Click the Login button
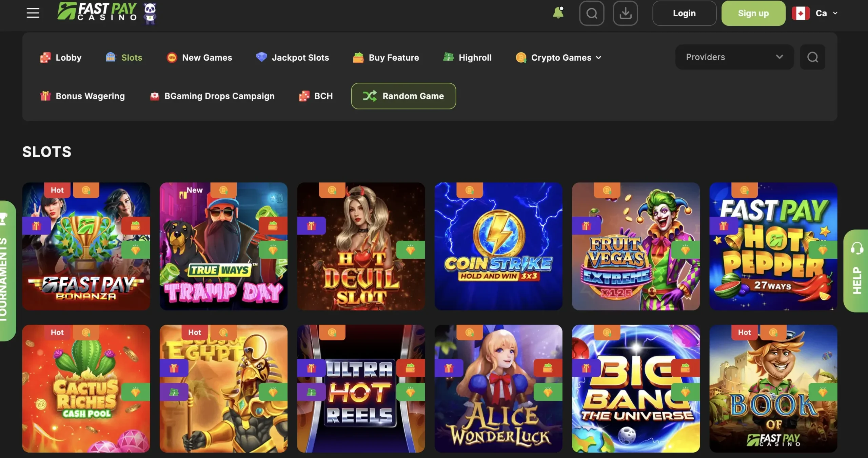The image size is (868, 458). (x=684, y=13)
